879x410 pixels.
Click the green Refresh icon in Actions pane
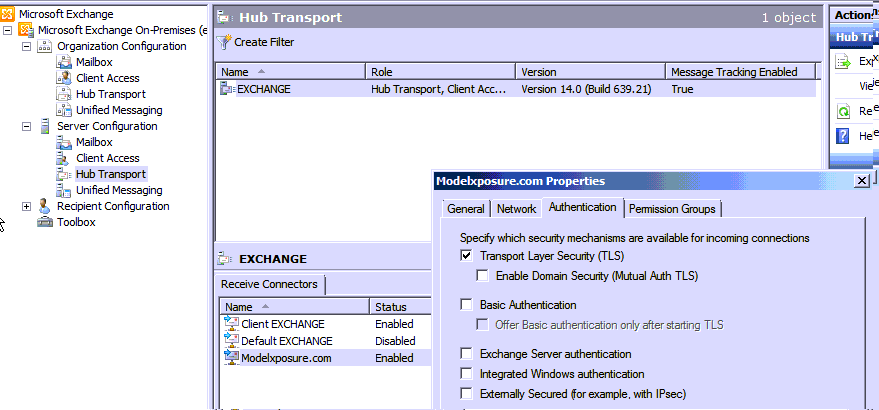coord(843,111)
